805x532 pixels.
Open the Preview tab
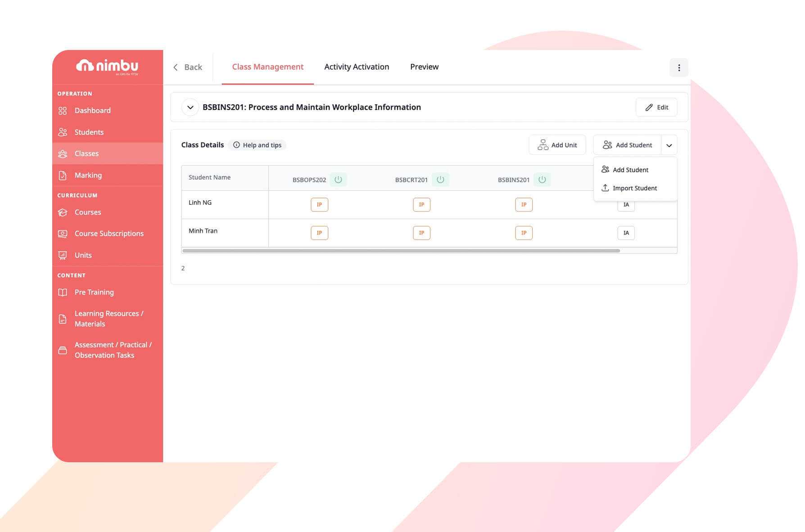point(424,67)
